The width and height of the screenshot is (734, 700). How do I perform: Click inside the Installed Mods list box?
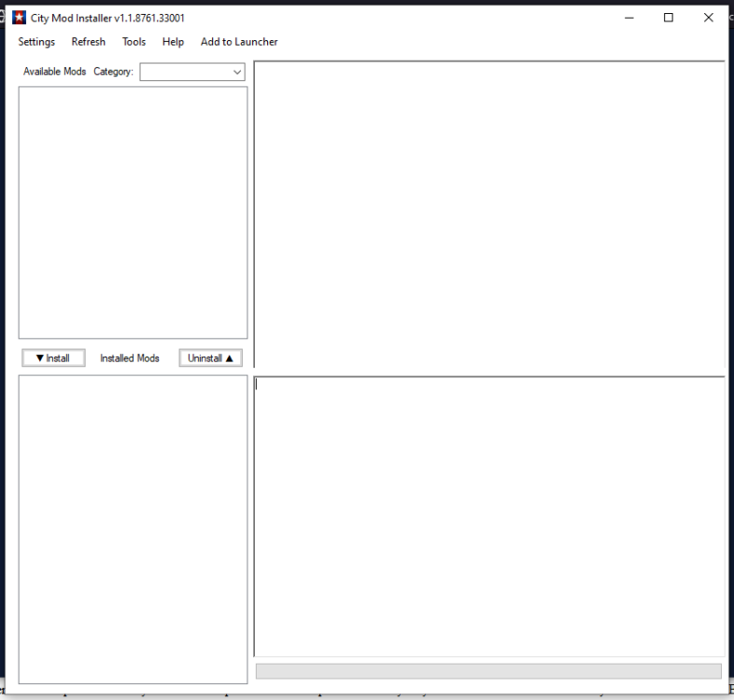[x=133, y=529]
